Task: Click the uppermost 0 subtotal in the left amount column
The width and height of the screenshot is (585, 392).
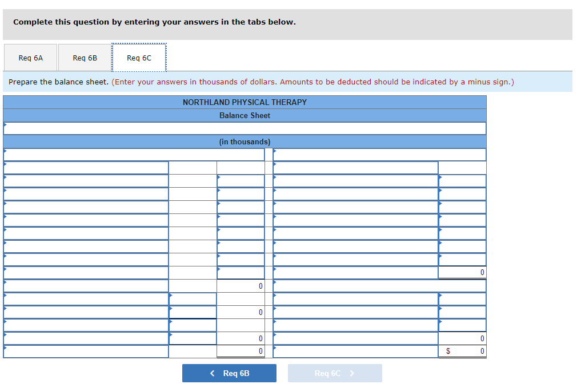Action: [x=241, y=286]
